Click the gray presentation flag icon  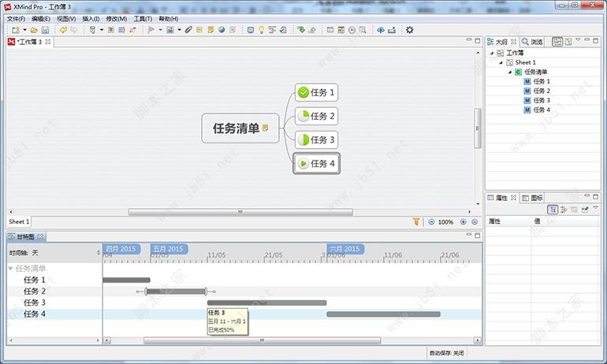[x=151, y=30]
